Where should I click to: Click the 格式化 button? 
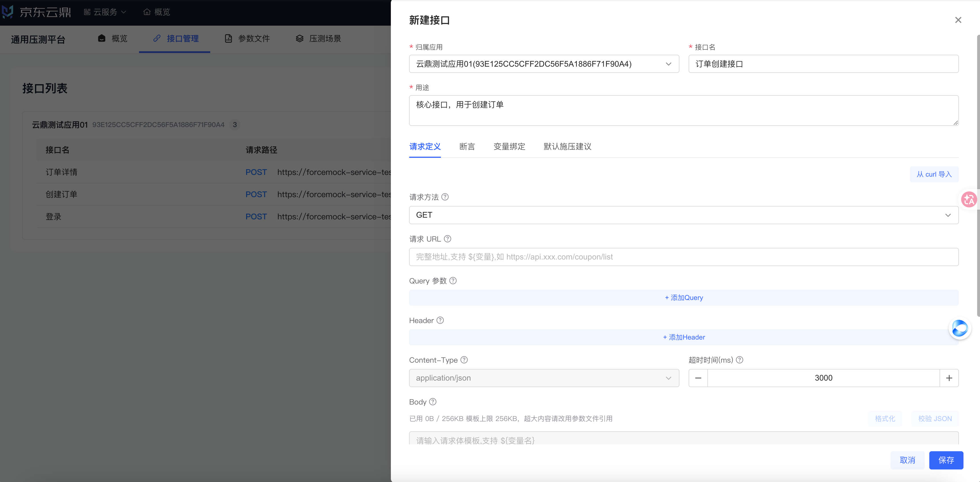(885, 418)
